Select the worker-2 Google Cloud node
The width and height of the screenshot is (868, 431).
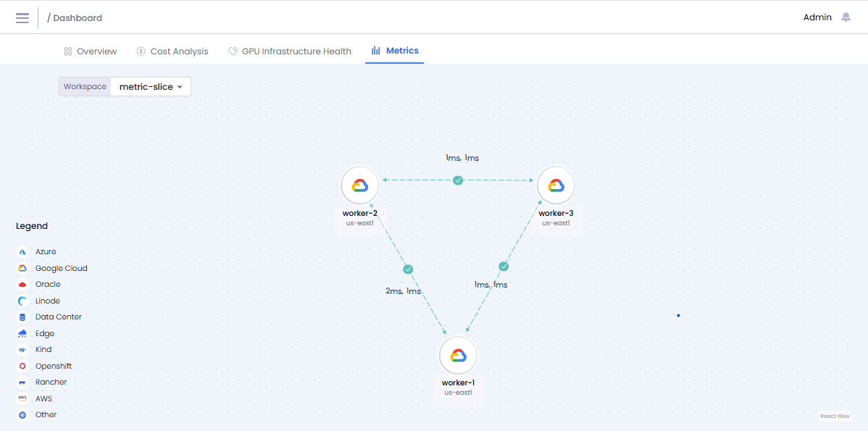[360, 185]
